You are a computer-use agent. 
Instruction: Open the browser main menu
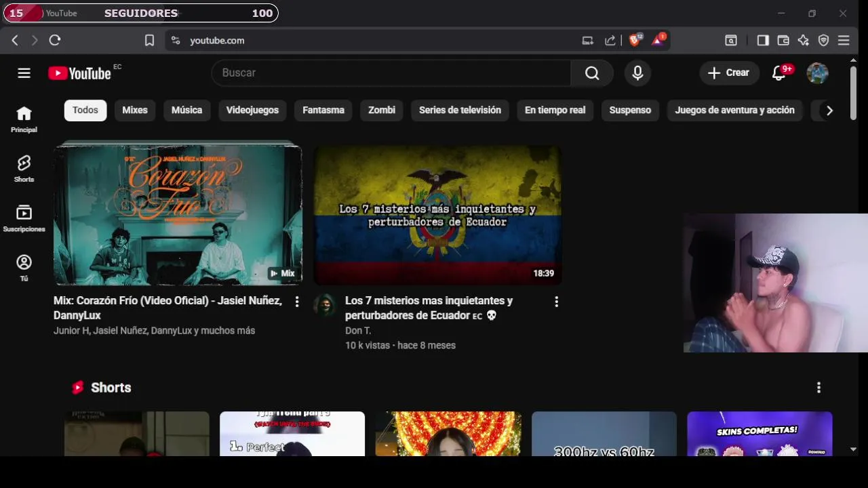click(x=844, y=41)
